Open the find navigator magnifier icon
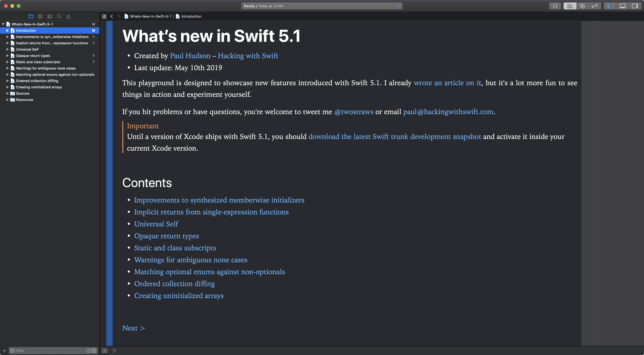The width and height of the screenshot is (644, 355). [59, 16]
